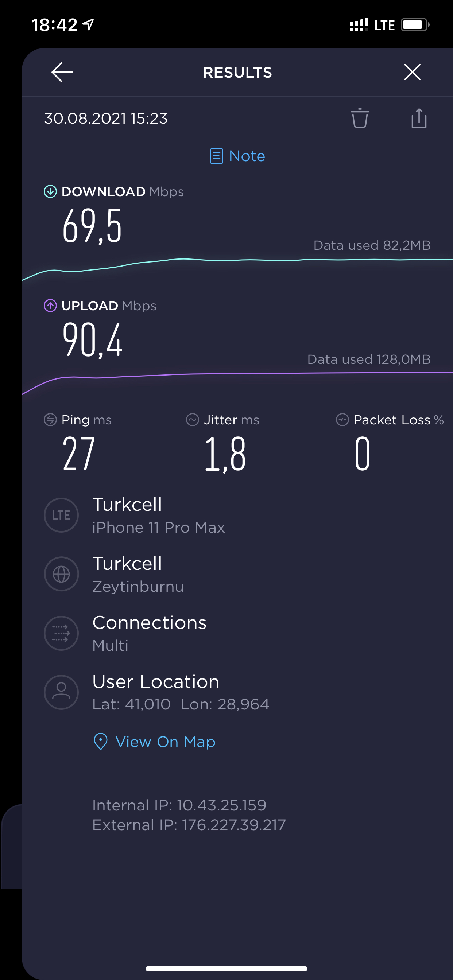Tap the Connections Multi arrows icon
453x980 pixels.
61,633
